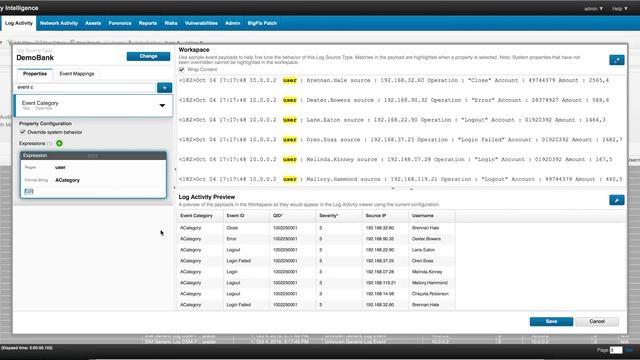This screenshot has width=640, height=360.
Task: Open the Network Activity tab
Action: pyautogui.click(x=59, y=23)
